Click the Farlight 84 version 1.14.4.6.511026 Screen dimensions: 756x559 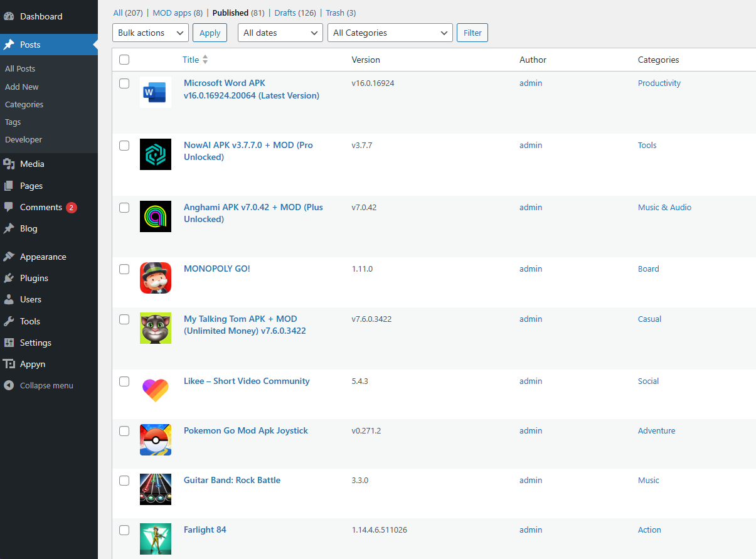pos(380,530)
